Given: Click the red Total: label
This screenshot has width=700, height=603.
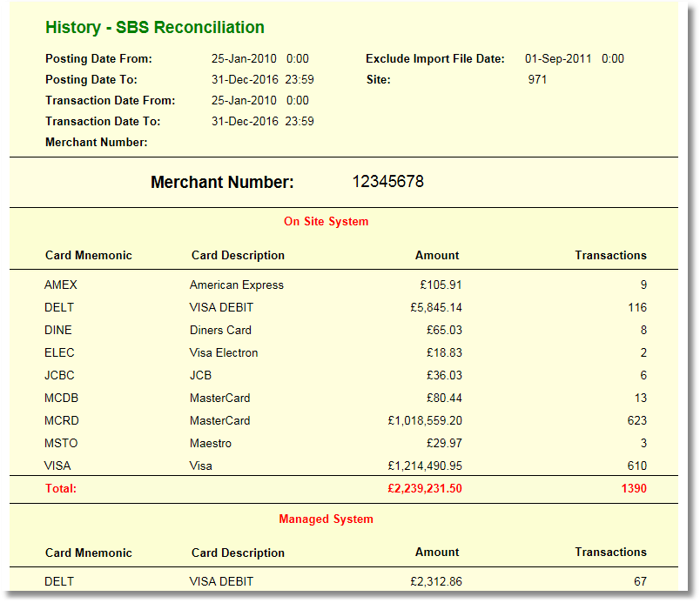Looking at the screenshot, I should pos(61,488).
